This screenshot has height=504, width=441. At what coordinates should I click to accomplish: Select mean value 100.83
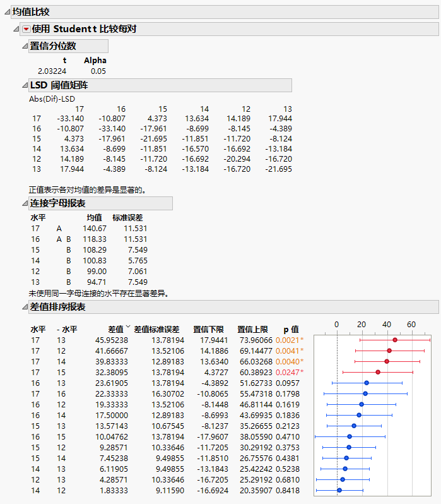tap(95, 261)
